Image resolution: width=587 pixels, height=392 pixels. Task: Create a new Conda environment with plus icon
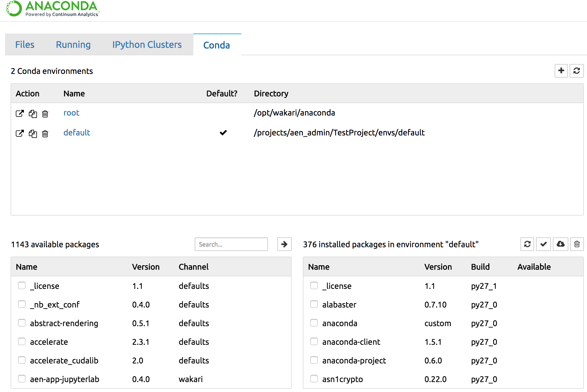pyautogui.click(x=561, y=71)
